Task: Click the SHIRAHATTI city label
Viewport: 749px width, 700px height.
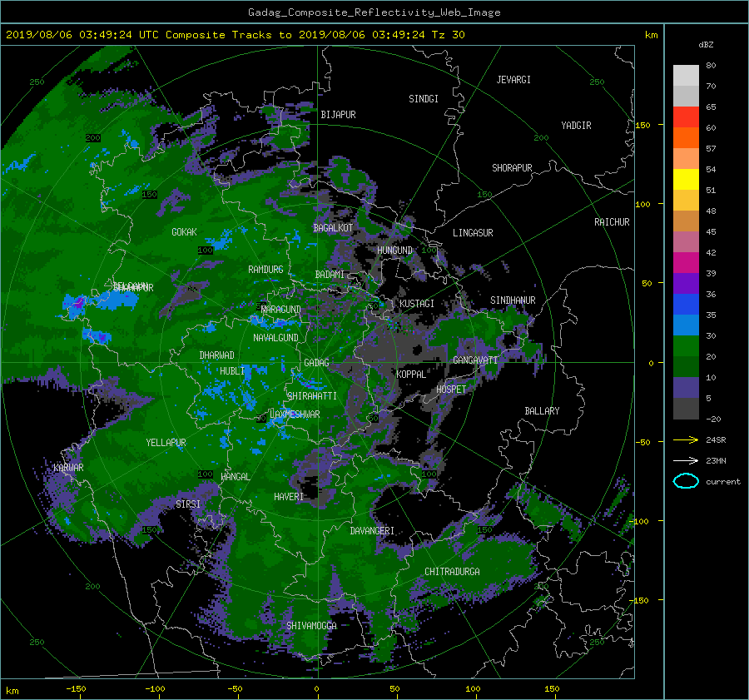Action: pos(312,396)
